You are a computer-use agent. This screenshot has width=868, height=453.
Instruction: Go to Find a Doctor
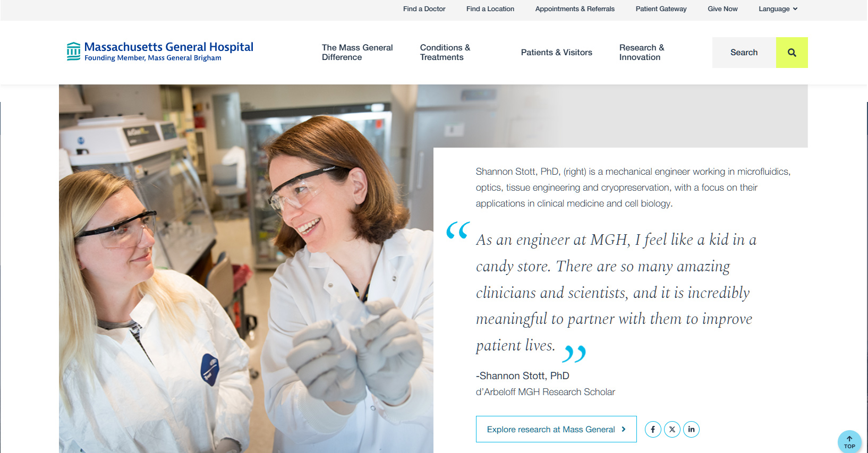(x=424, y=9)
